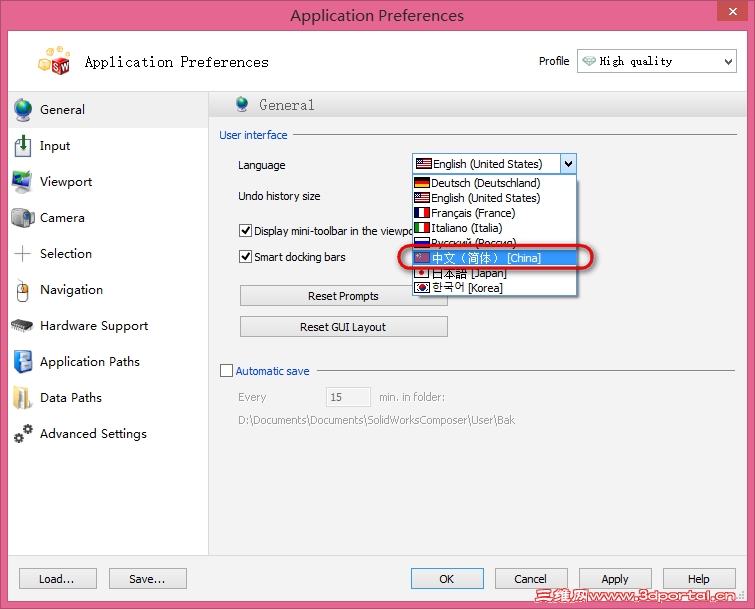Click the Selection crosshair icon
This screenshot has height=609, width=755.
23,254
